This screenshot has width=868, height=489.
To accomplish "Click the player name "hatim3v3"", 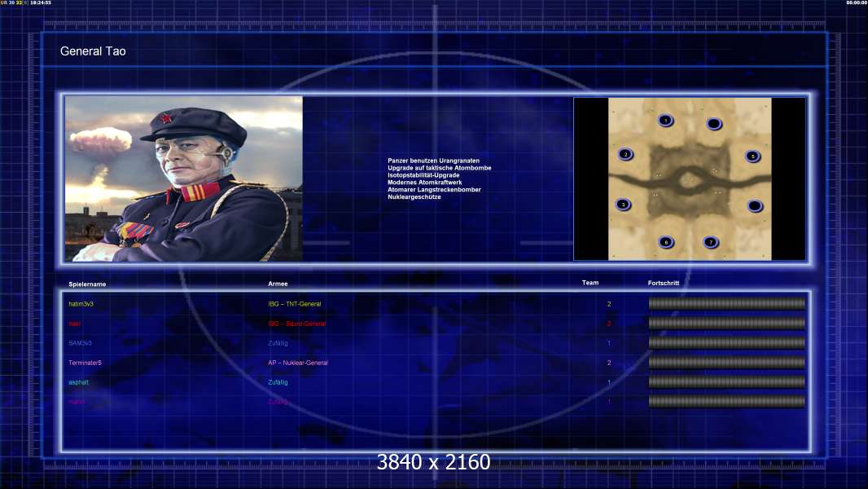I will (81, 304).
